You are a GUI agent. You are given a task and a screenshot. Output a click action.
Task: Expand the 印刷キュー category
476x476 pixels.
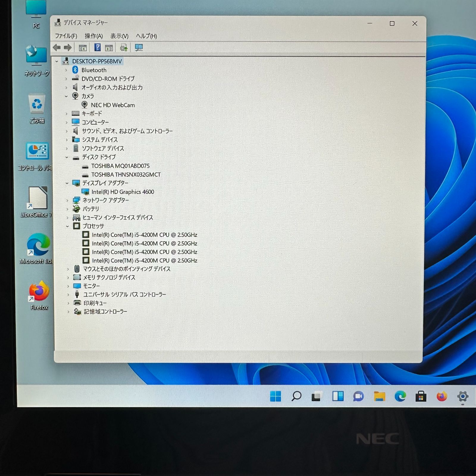tap(68, 303)
